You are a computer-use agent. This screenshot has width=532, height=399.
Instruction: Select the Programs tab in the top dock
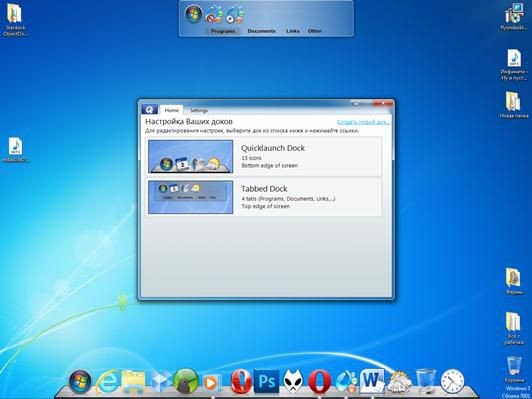[x=223, y=31]
